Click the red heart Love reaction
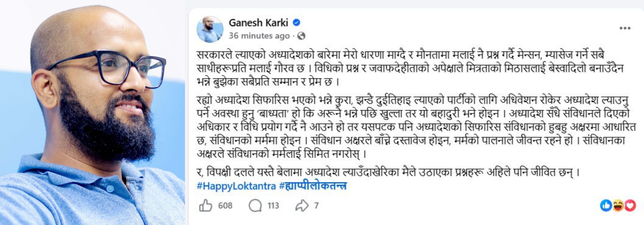Viewport: 644px width, 225px height. pyautogui.click(x=630, y=206)
